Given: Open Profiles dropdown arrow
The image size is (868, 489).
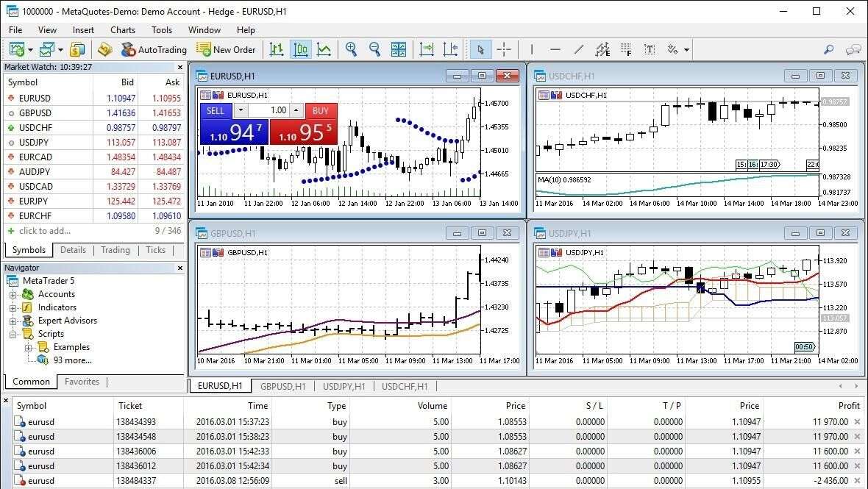Looking at the screenshot, I should (60, 50).
